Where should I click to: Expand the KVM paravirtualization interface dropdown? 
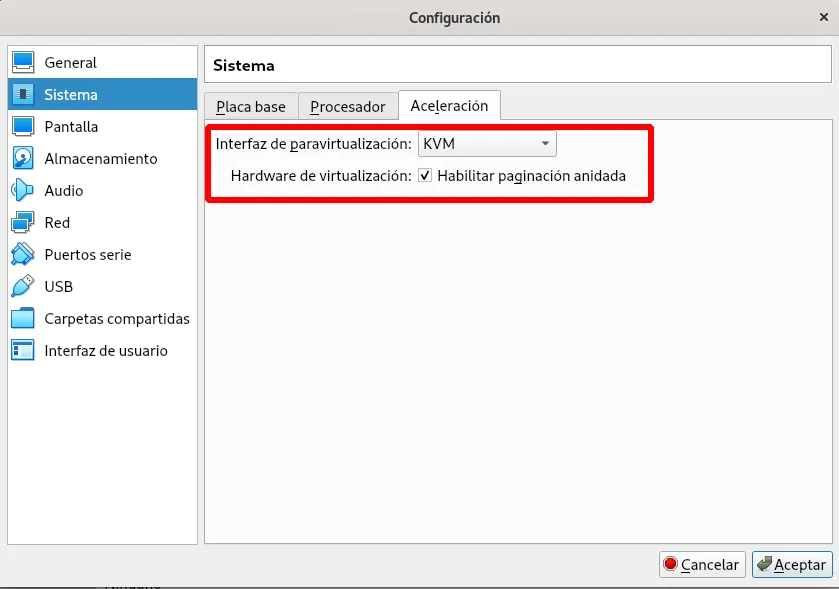pyautogui.click(x=487, y=144)
